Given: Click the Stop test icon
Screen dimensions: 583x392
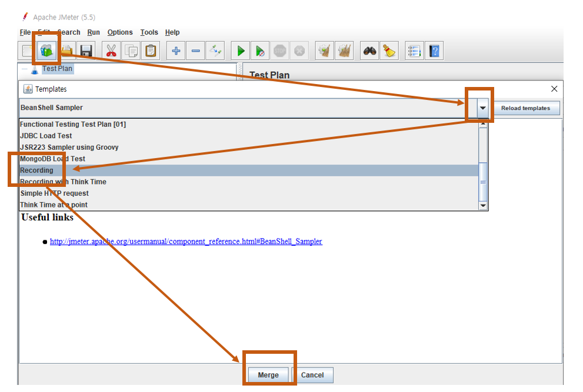Looking at the screenshot, I should (x=280, y=51).
